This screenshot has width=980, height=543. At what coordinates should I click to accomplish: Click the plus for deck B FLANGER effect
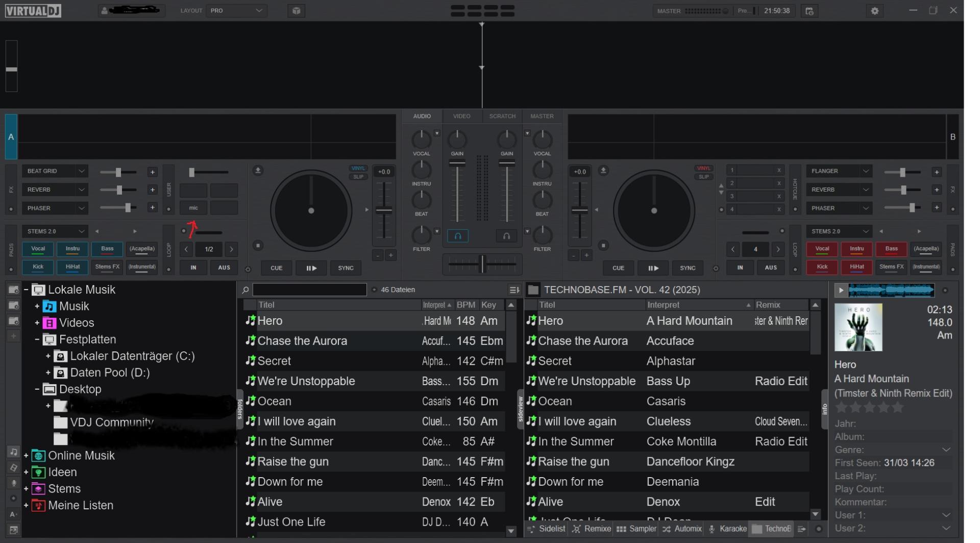click(937, 172)
